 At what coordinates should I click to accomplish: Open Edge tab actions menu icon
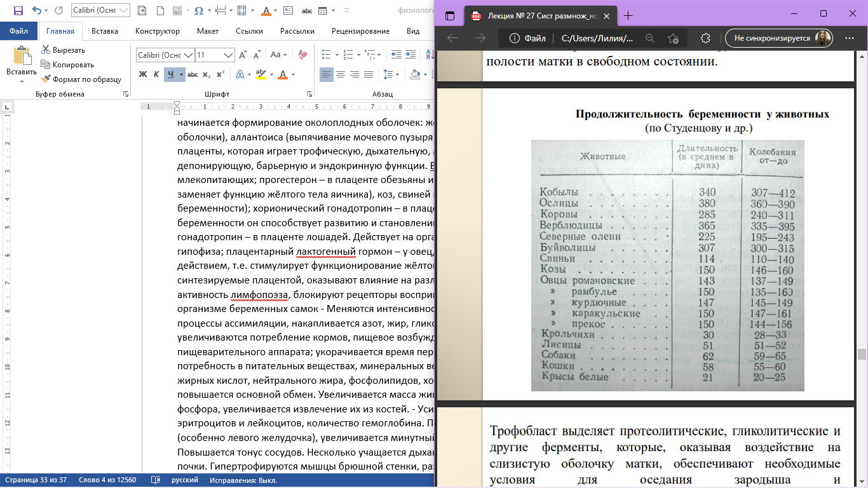450,15
